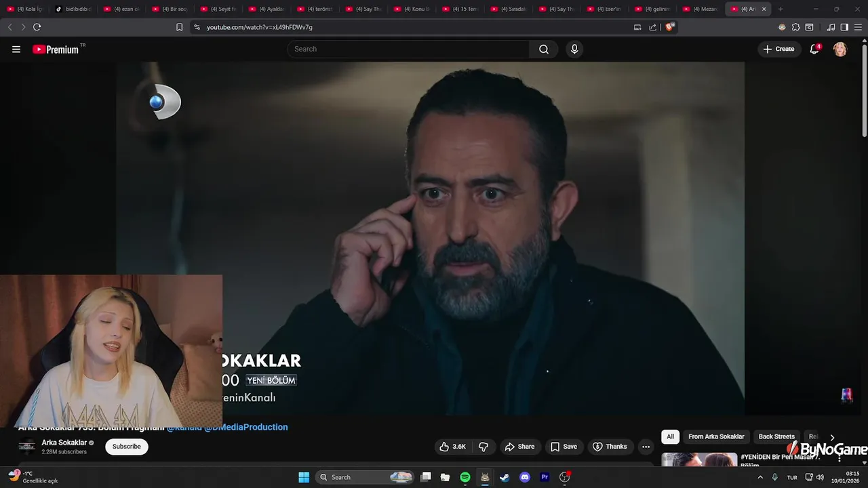Select From Arka Sokaklar filter chip
Viewport: 868px width, 488px height.
coord(716,437)
